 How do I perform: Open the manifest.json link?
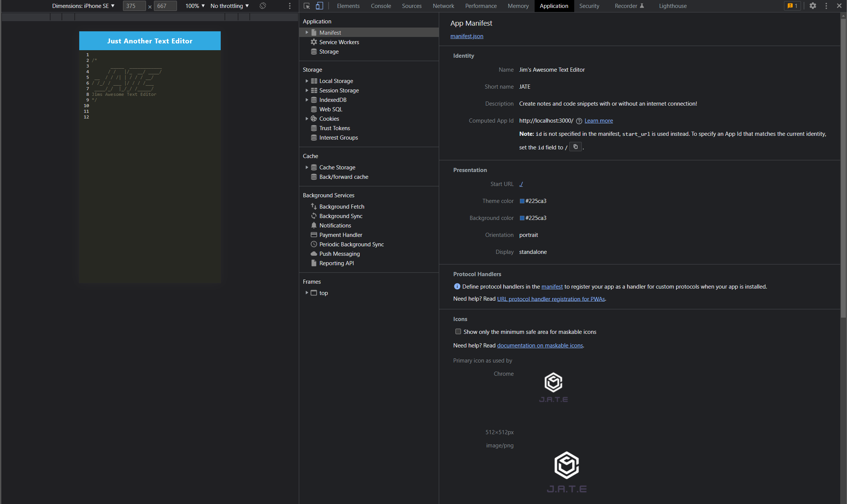pyautogui.click(x=467, y=36)
